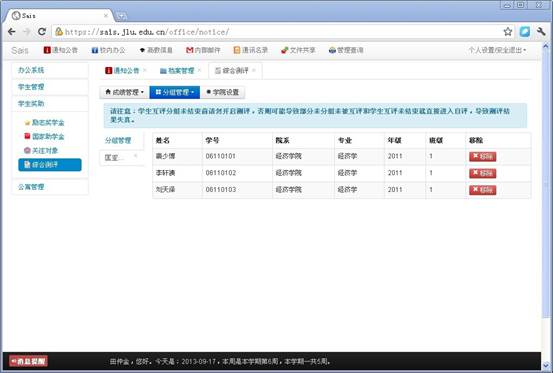
Task: Switch to 档案管理 content tab
Action: click(x=177, y=71)
